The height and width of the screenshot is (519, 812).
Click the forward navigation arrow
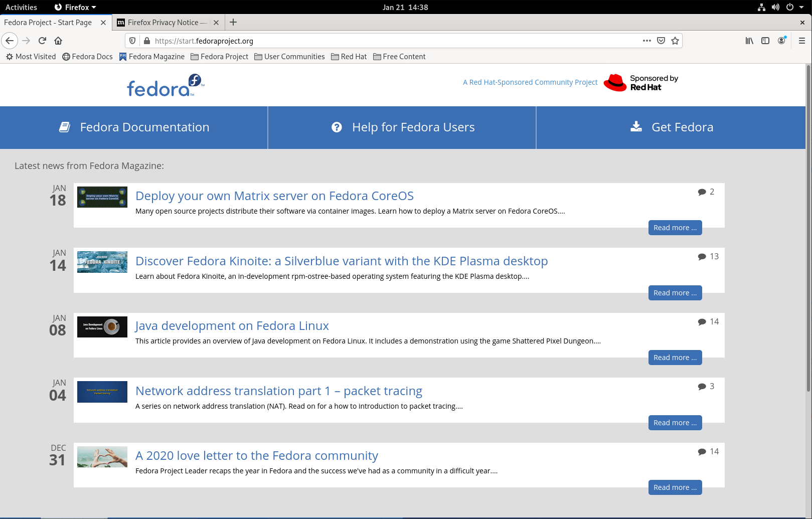27,41
